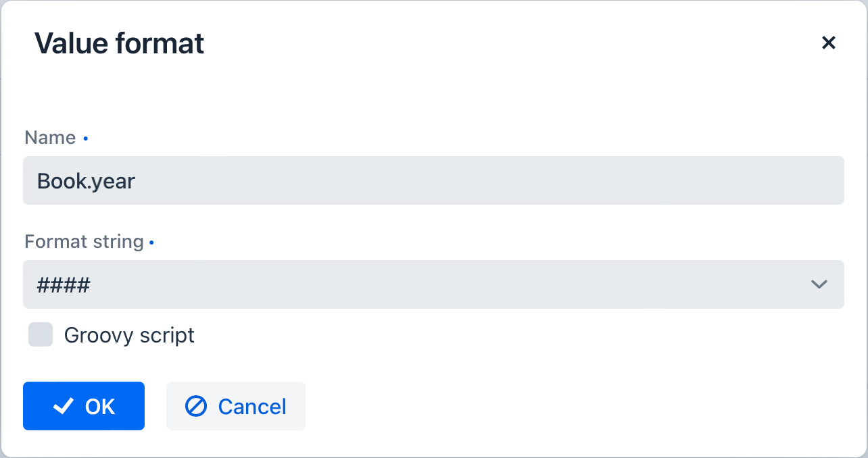
Task: Click the checkmark icon on OK
Action: point(64,406)
